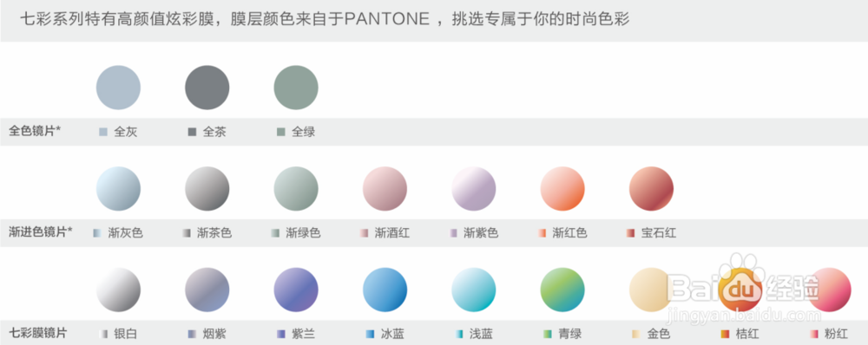Image resolution: width=868 pixels, height=345 pixels.
Task: Choose the 全茶 dark lens circle
Action: coord(207,88)
